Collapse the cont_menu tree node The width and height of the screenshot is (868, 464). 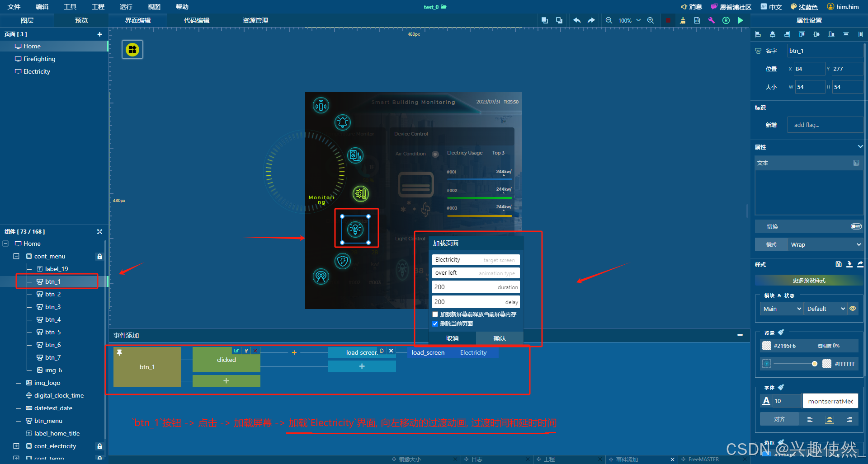point(16,256)
